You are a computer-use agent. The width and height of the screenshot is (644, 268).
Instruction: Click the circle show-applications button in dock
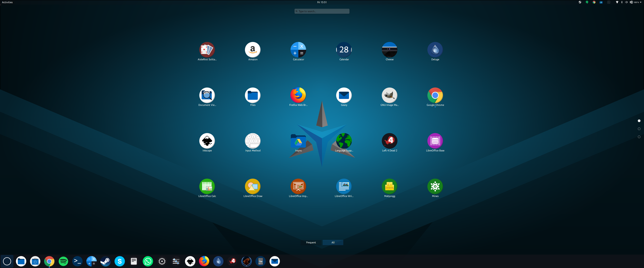7,261
